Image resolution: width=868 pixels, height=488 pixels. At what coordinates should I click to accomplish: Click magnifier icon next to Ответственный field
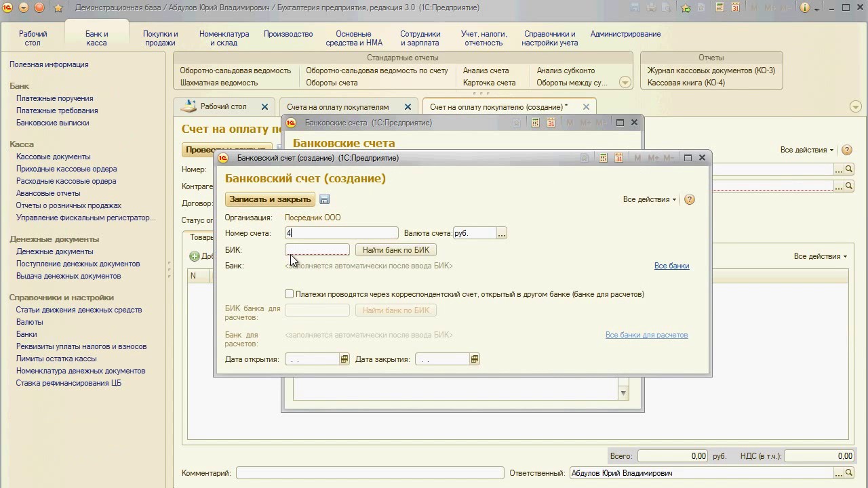click(848, 473)
